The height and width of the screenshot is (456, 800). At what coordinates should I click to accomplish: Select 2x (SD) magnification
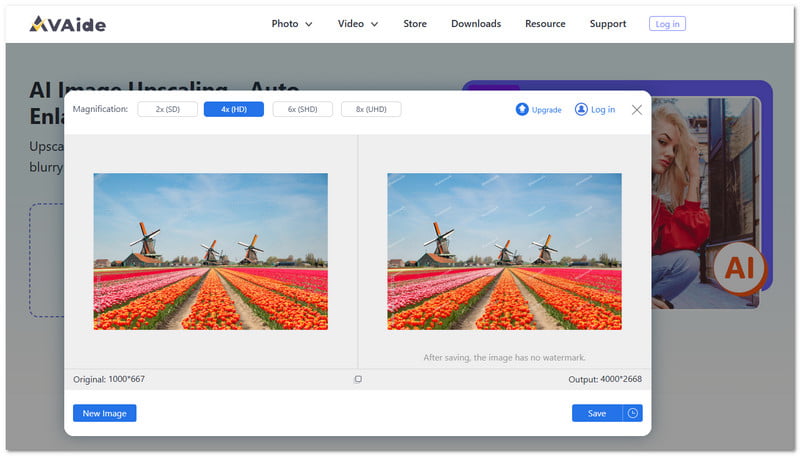tap(167, 109)
